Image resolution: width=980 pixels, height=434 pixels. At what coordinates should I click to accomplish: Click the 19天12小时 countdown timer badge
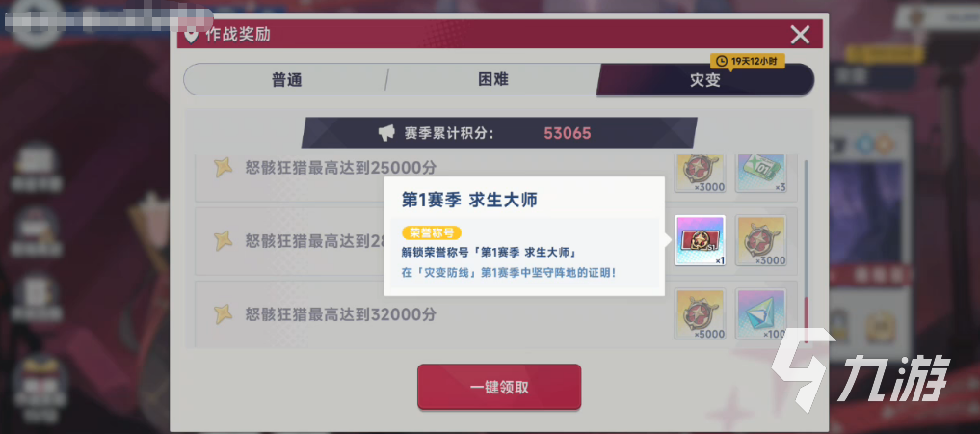[748, 62]
